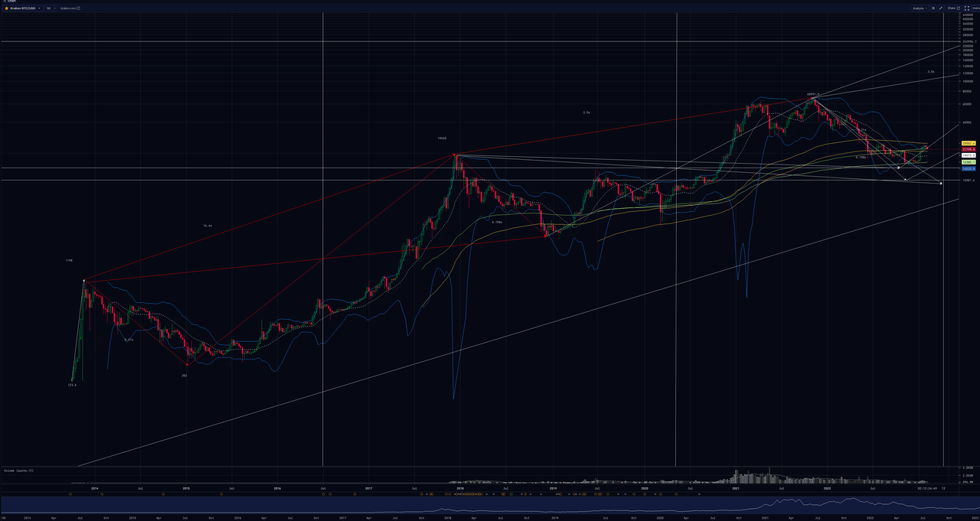Click the 2018 label on time axis
This screenshot has height=521, width=980.
460,487
